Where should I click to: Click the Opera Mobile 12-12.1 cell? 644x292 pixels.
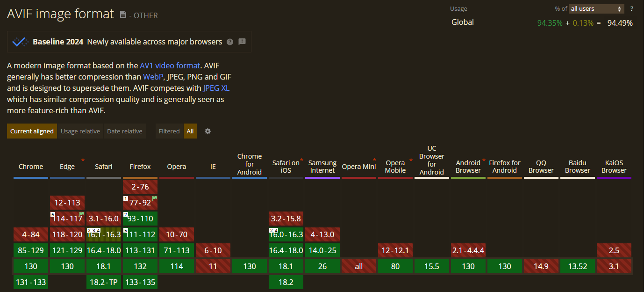pos(395,250)
